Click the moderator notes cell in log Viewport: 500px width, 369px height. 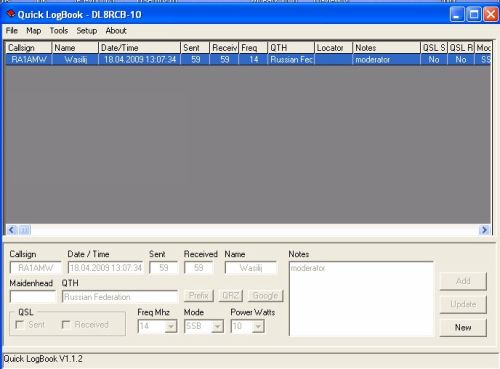(x=387, y=60)
